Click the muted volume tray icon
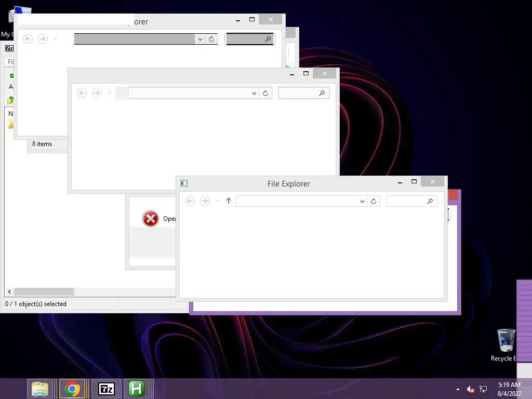The width and height of the screenshot is (532, 399). click(x=470, y=389)
